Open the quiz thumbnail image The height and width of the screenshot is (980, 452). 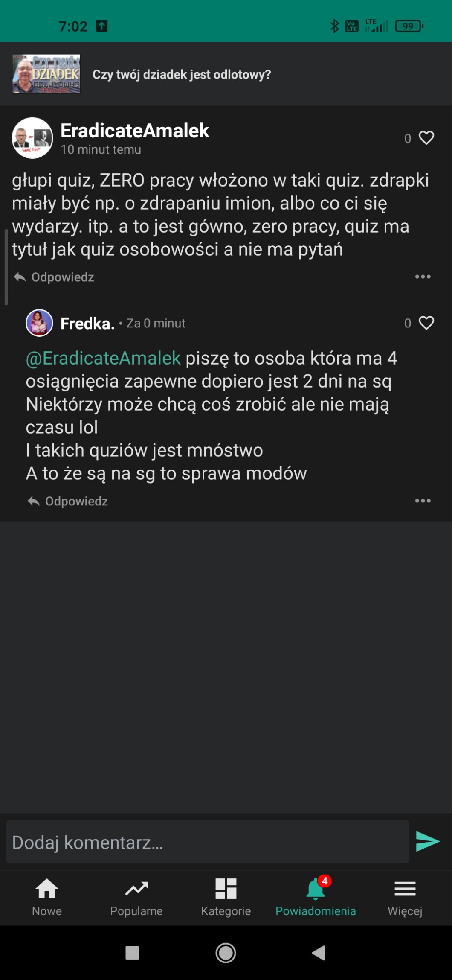click(x=46, y=74)
